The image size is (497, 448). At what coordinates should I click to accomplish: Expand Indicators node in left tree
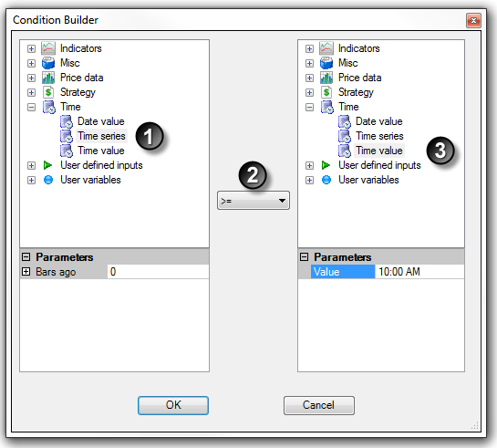click(x=31, y=48)
